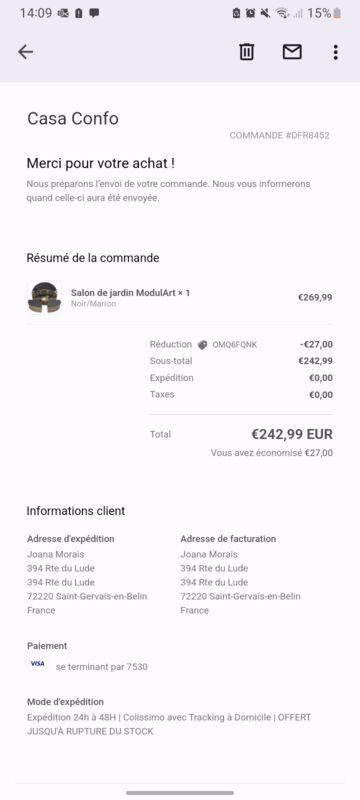Tap the Visa card logo

pos(37,663)
